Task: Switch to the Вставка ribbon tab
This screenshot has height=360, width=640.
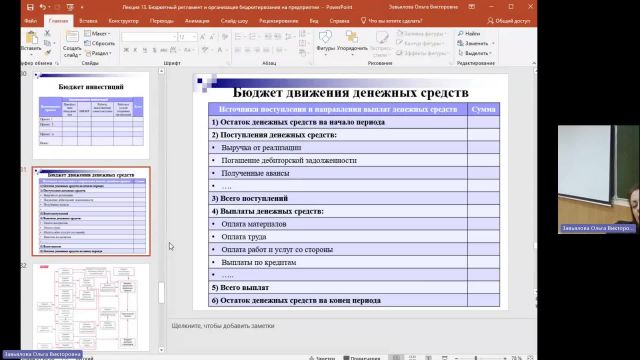Action: click(x=88, y=21)
